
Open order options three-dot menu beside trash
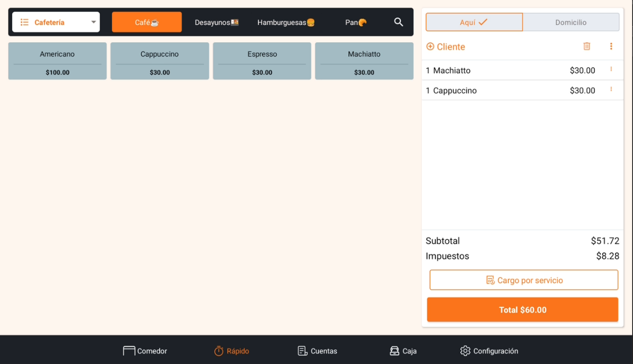coord(611,46)
